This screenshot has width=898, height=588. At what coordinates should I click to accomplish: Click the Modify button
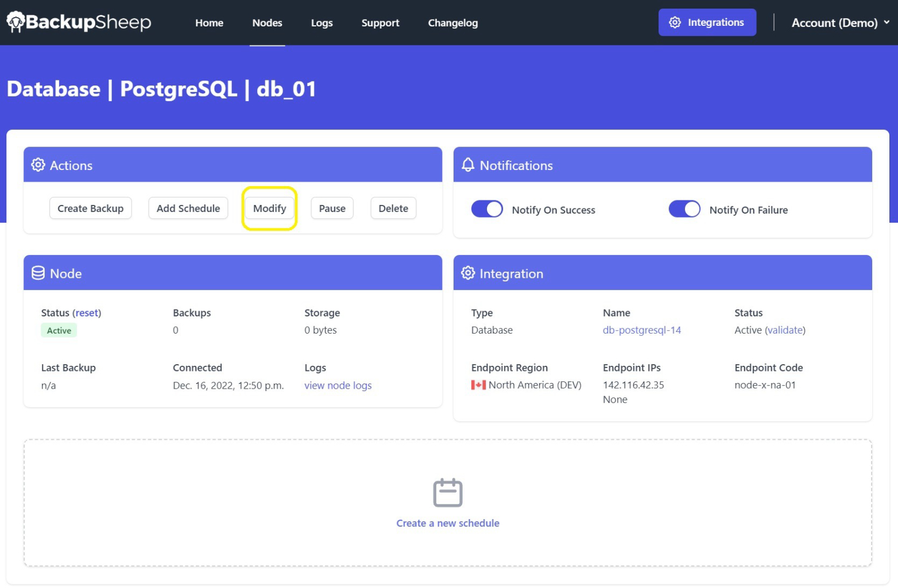click(269, 208)
